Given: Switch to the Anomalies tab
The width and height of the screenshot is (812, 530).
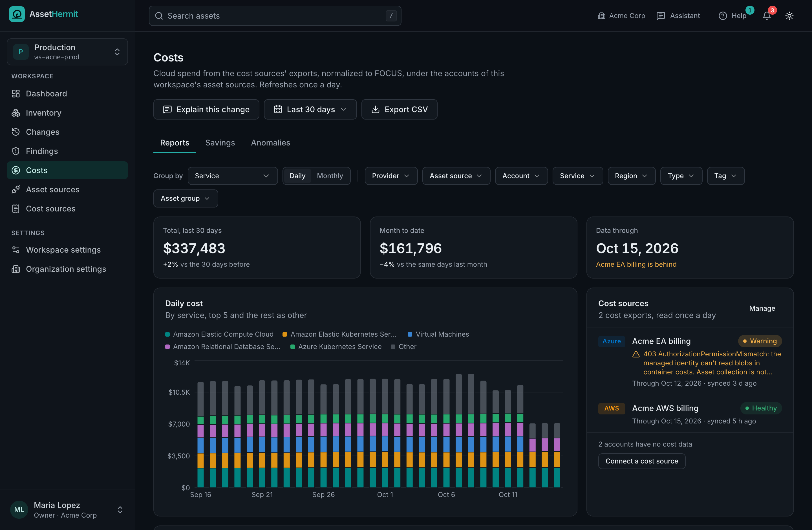Looking at the screenshot, I should pyautogui.click(x=271, y=143).
